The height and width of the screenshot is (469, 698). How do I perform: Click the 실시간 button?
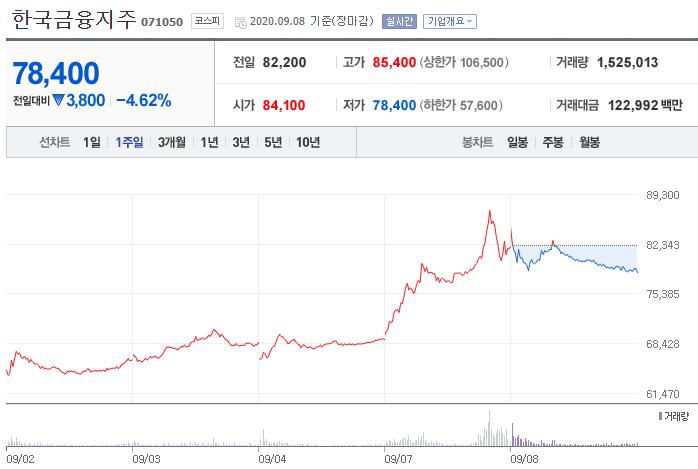(399, 21)
